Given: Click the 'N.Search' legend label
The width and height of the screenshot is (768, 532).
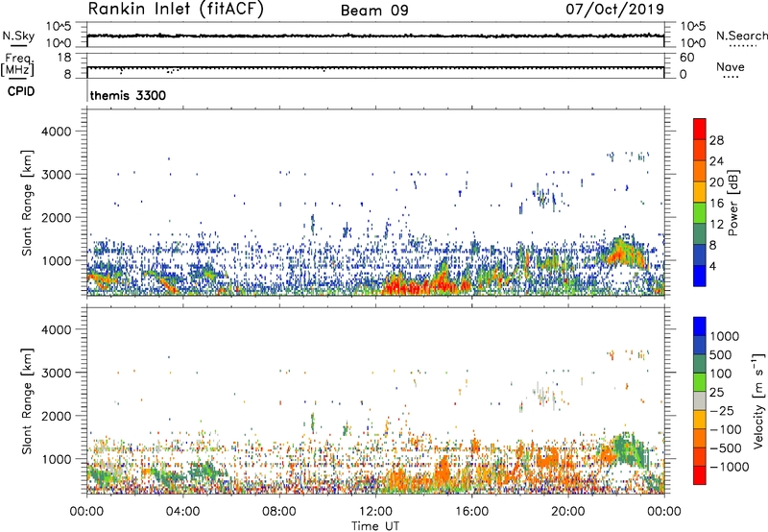Looking at the screenshot, I should [741, 36].
